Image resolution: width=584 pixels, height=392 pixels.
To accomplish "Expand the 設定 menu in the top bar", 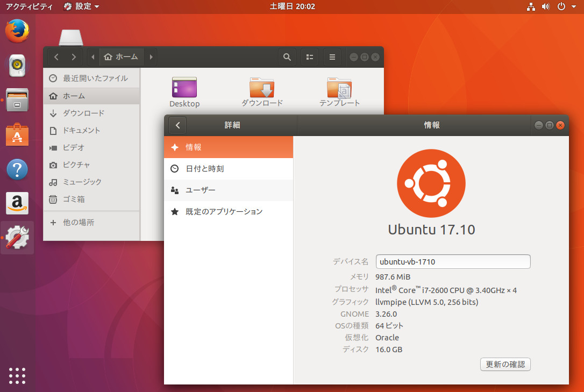I will [x=81, y=6].
